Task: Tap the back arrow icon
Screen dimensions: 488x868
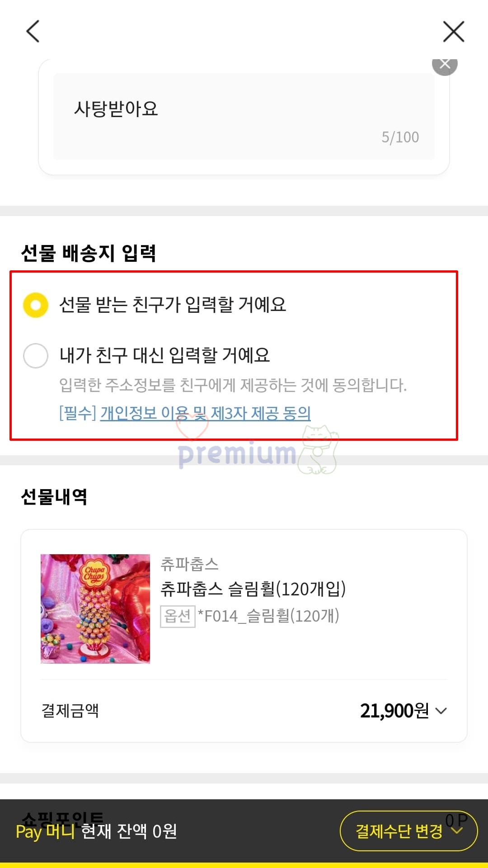Action: [33, 31]
